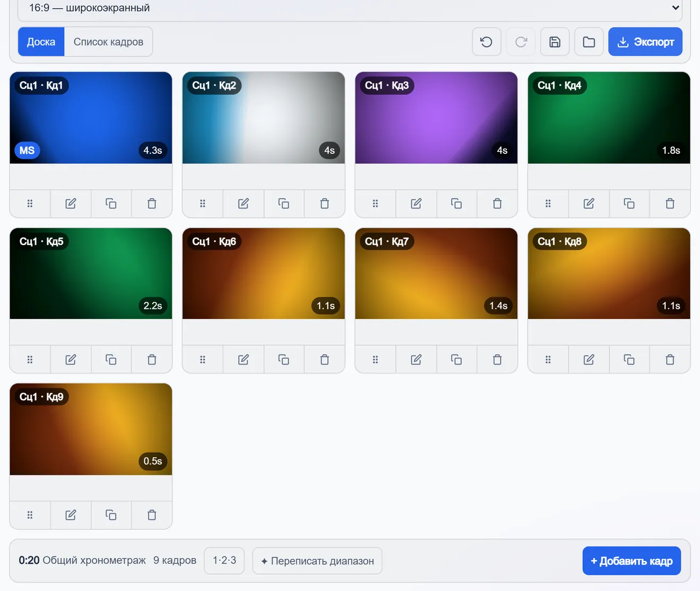Edit shot Сц1 · Кд1
The image size is (700, 591).
click(x=71, y=204)
